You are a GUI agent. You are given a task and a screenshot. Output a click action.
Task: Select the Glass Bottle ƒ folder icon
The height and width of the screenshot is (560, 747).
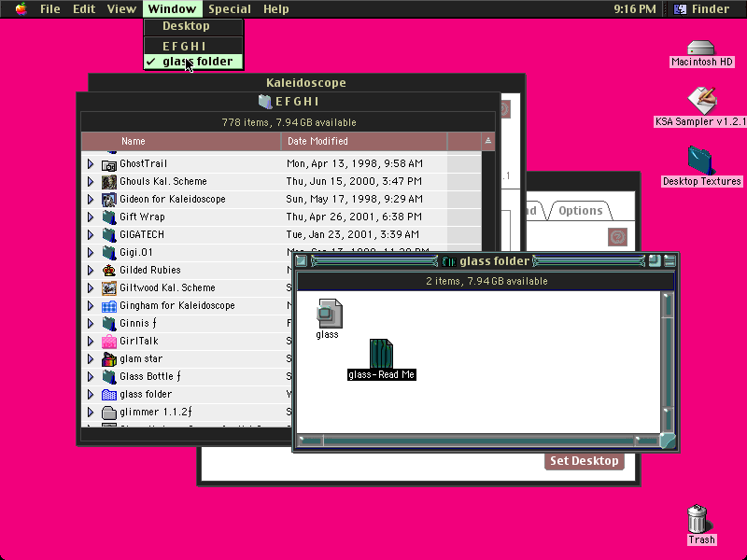click(109, 377)
